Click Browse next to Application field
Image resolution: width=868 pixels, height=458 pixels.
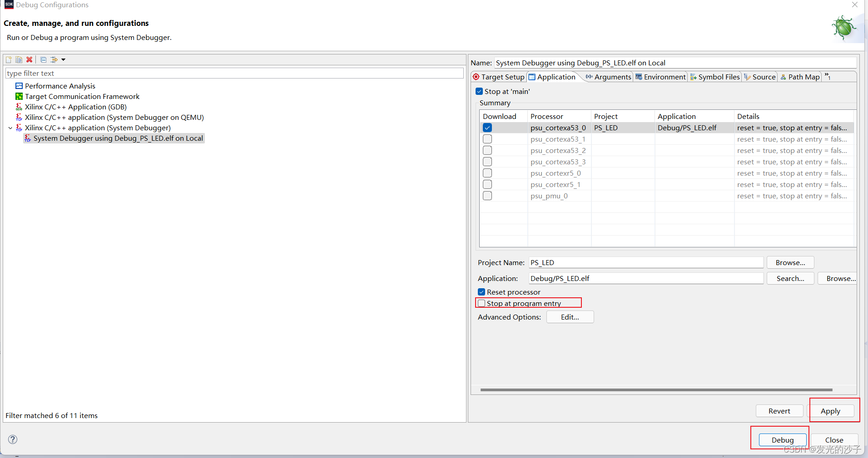838,278
